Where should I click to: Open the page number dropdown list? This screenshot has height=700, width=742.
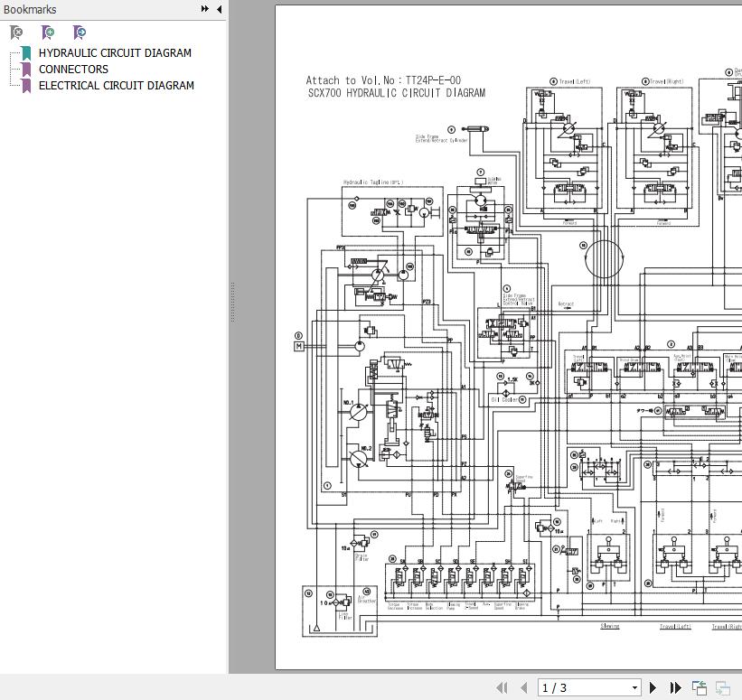[x=635, y=687]
